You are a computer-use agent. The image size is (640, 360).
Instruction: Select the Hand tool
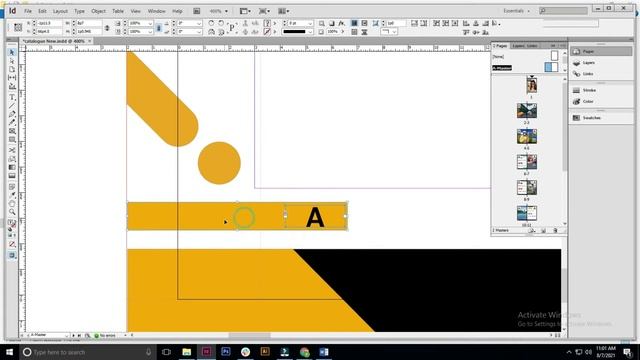click(12, 203)
